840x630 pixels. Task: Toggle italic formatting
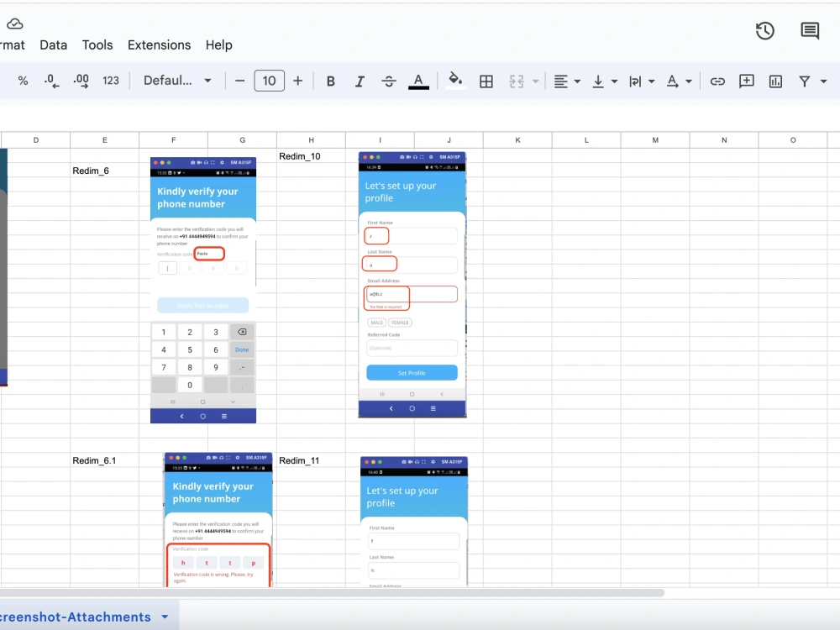point(360,81)
